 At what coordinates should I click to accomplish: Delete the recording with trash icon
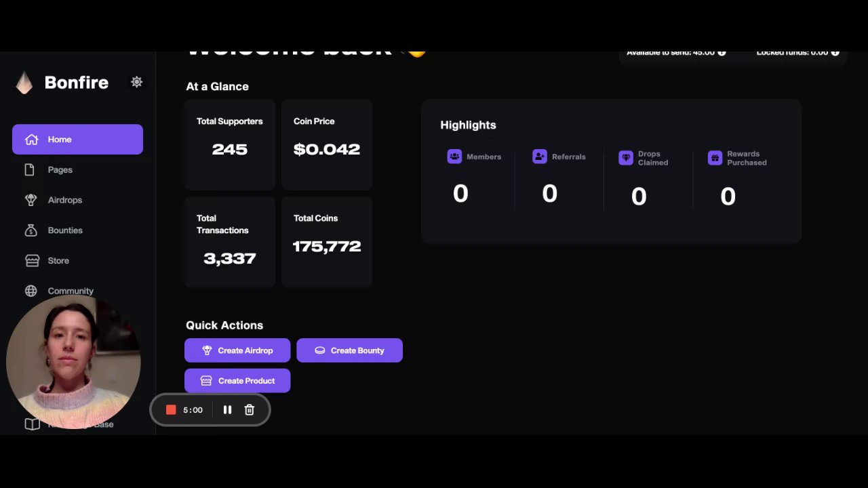249,410
